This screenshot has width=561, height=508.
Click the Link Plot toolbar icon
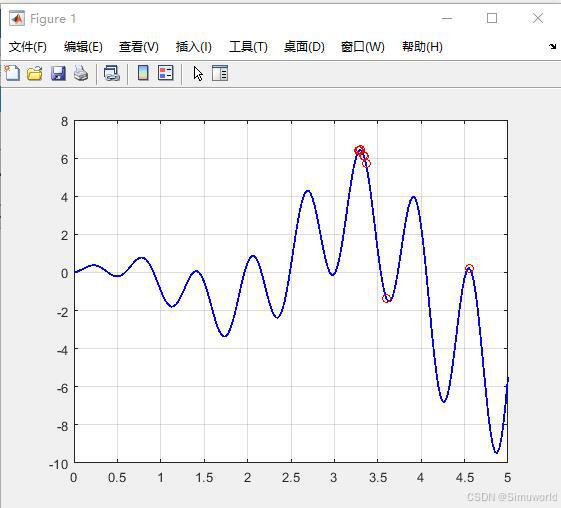click(x=112, y=73)
